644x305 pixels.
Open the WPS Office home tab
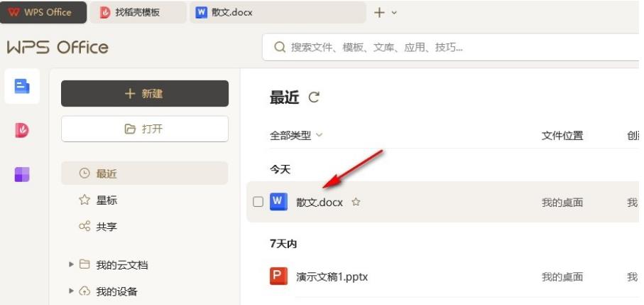pyautogui.click(x=43, y=12)
